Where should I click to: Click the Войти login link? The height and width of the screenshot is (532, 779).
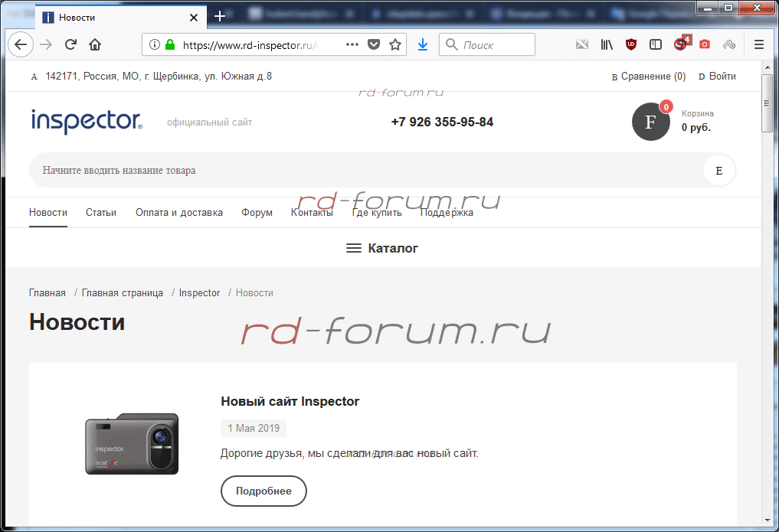[722, 77]
